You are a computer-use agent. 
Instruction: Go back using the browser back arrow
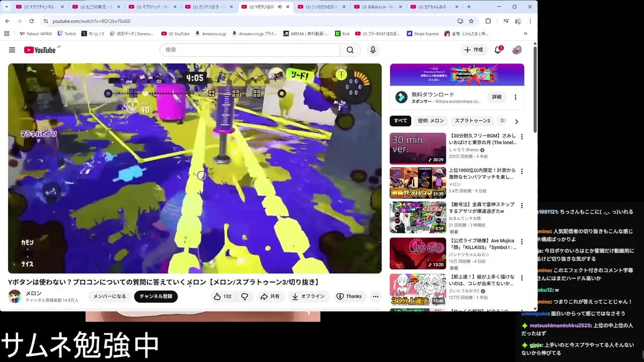(x=8, y=21)
